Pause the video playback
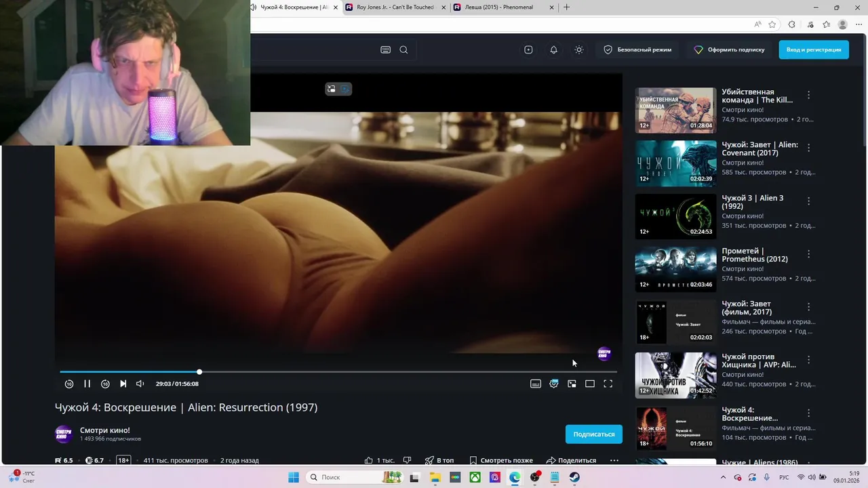 click(87, 384)
